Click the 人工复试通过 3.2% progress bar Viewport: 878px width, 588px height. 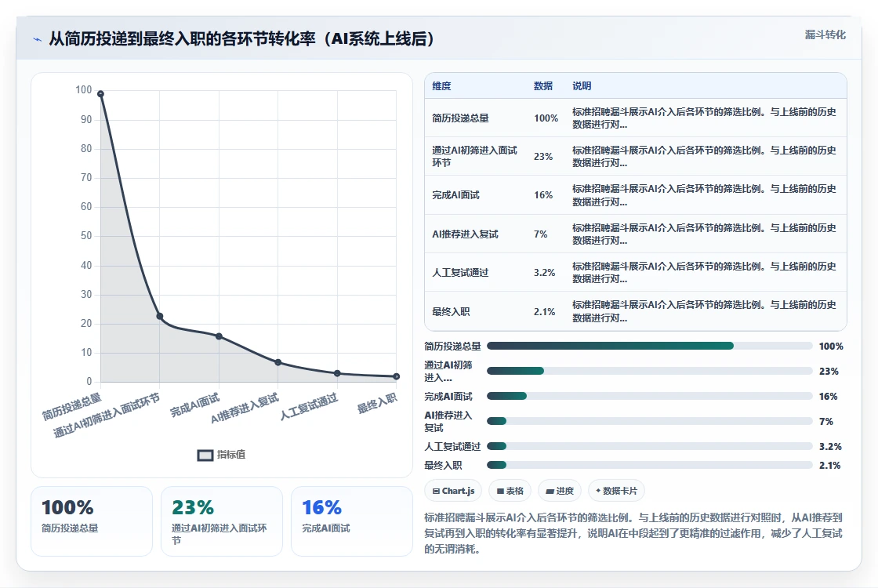coord(650,446)
